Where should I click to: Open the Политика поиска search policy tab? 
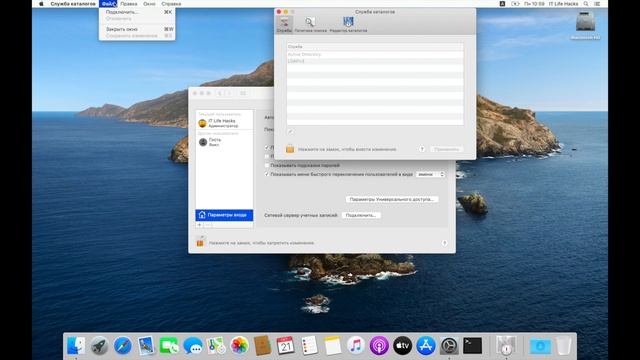point(310,24)
